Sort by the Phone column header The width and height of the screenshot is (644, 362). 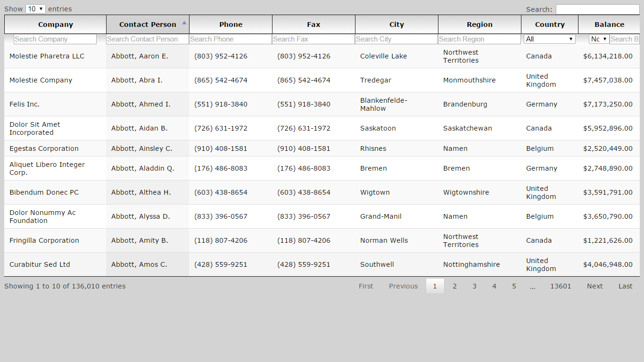(231, 25)
